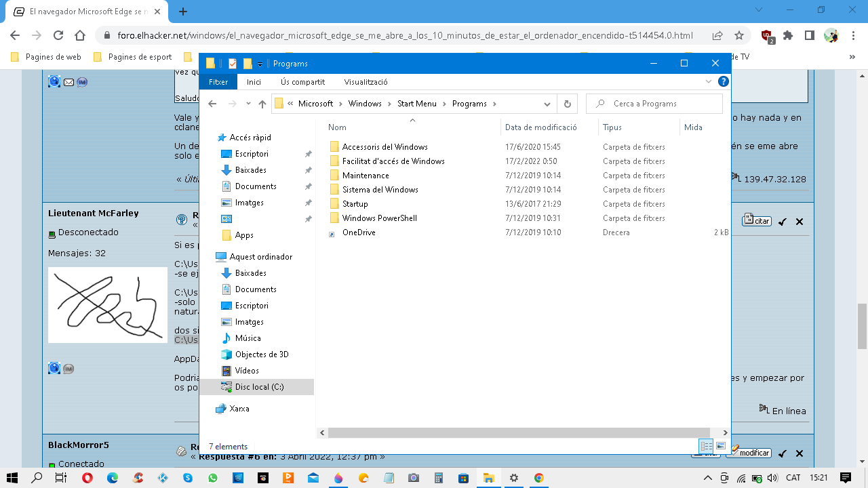Open recent locations dropdown arrow
Viewport: 868px width, 488px height.
[248, 104]
